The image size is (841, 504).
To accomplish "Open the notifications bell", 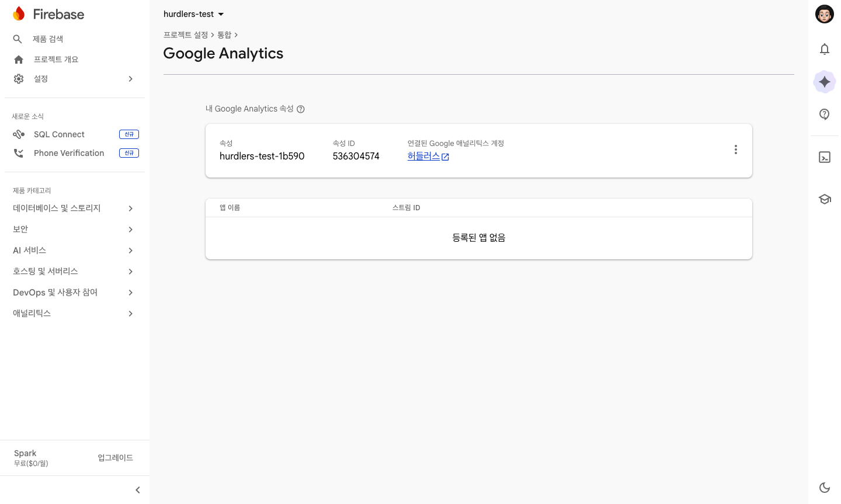I will pyautogui.click(x=825, y=49).
